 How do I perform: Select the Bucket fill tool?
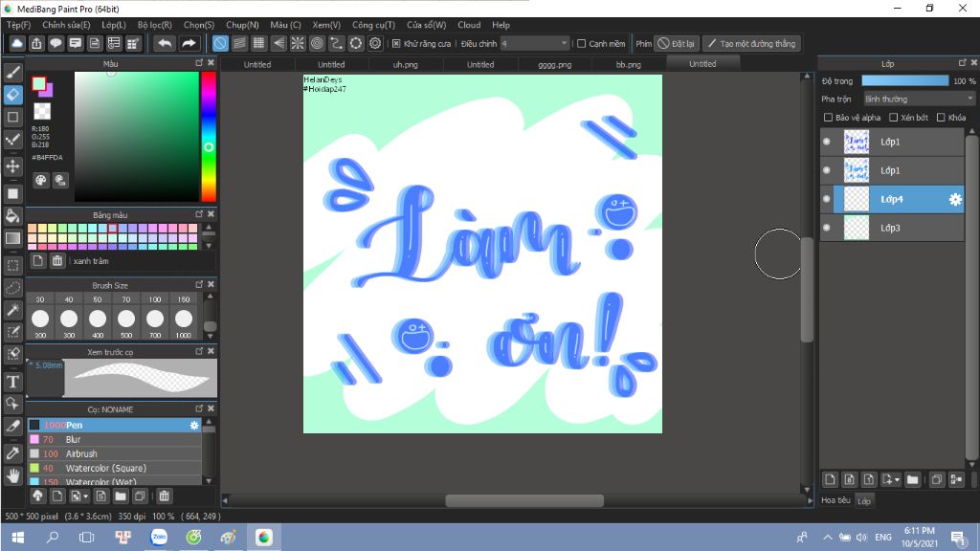point(12,216)
